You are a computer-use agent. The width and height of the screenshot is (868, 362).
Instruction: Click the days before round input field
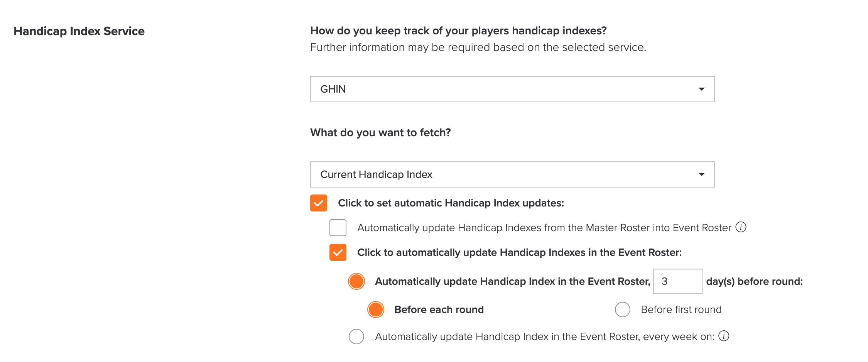coord(678,281)
